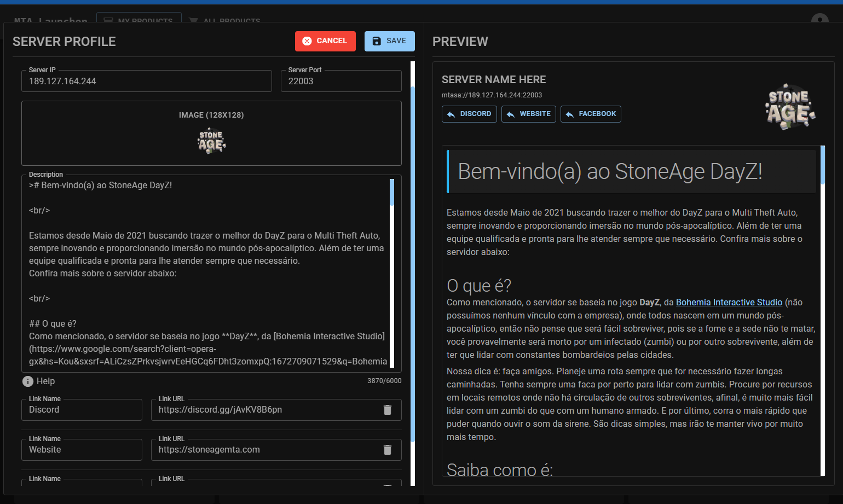Delete the Website link using its trash icon

[388, 449]
